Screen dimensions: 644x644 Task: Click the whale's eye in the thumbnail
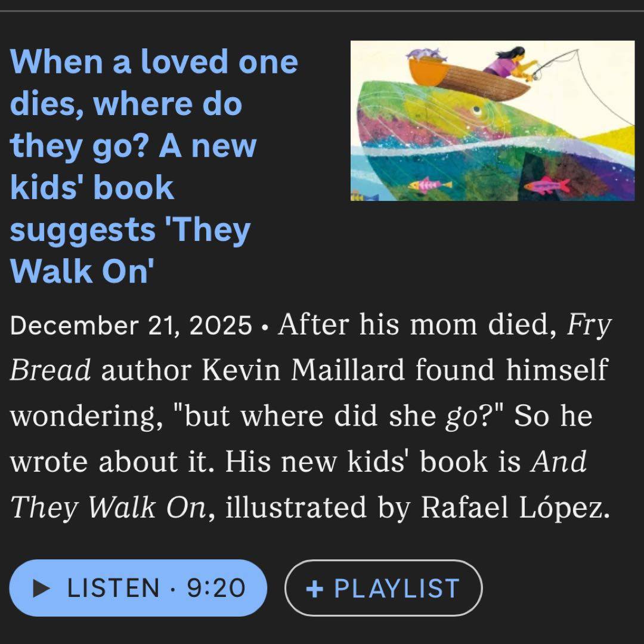[x=474, y=109]
